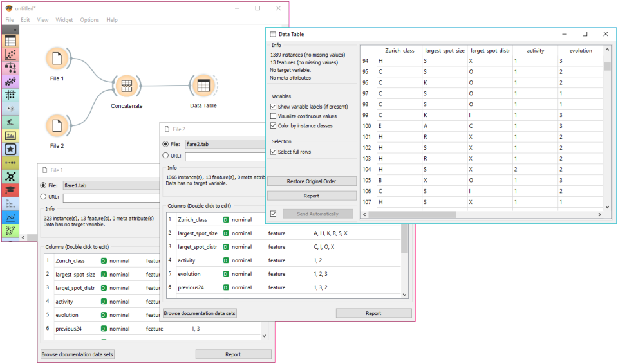Open Edit menu

[25, 20]
